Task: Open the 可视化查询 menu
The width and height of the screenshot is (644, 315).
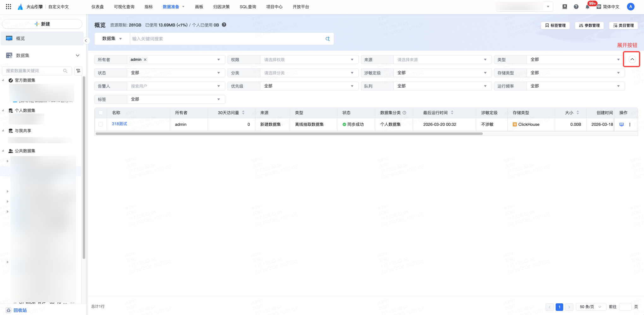Action: pos(124,7)
